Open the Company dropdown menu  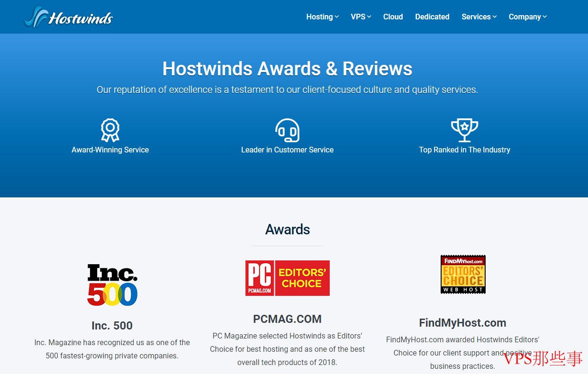point(528,17)
